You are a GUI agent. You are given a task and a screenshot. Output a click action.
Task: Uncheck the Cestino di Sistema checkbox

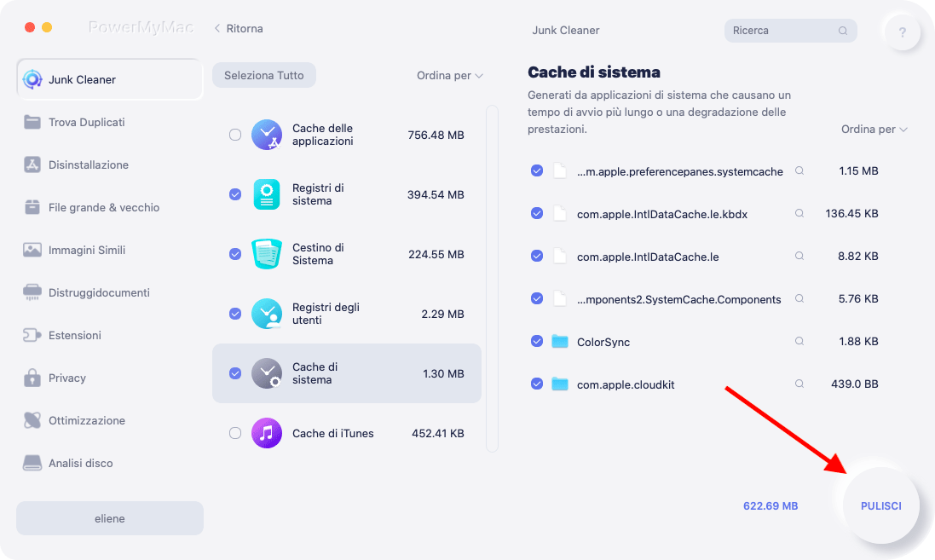coord(235,254)
